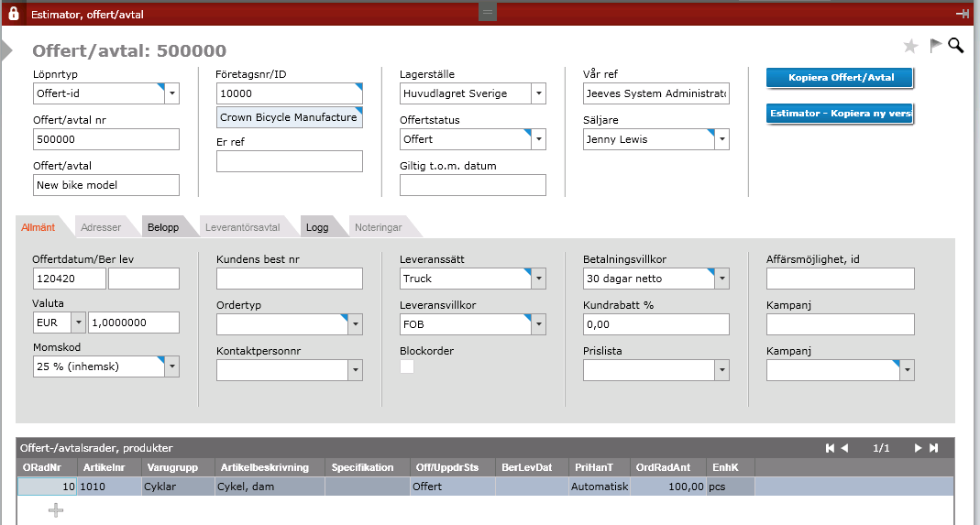980x525 pixels.
Task: Open the Kontaktpersonnr dropdown
Action: tap(355, 370)
